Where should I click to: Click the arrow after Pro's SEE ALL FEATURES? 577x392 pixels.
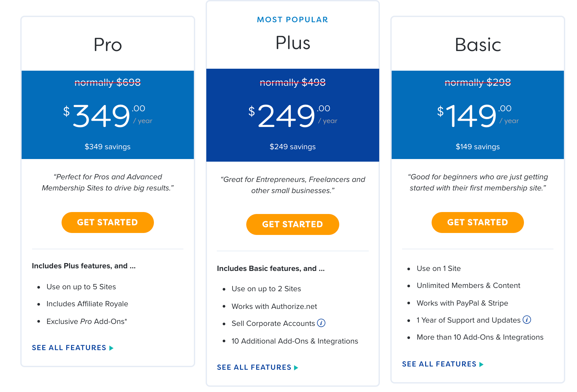coord(111,347)
